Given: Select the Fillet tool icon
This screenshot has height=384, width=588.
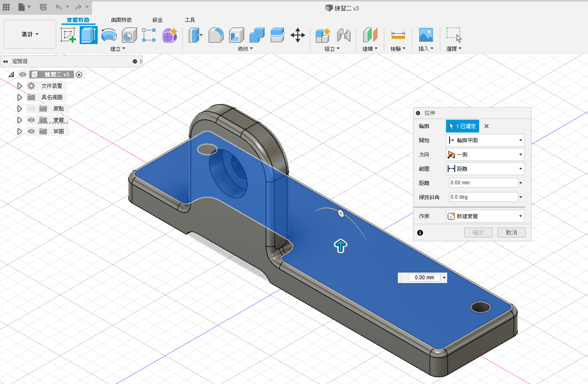Looking at the screenshot, I should click(216, 35).
